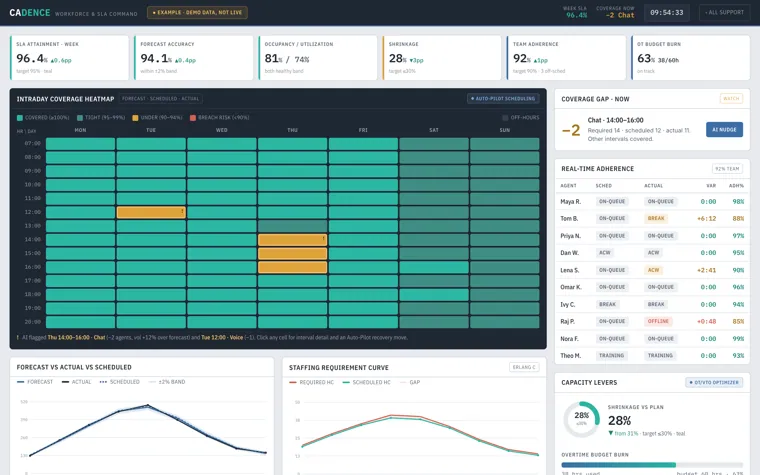Toggle the SCHEDULED HC legend item
760x475 pixels.
point(366,382)
